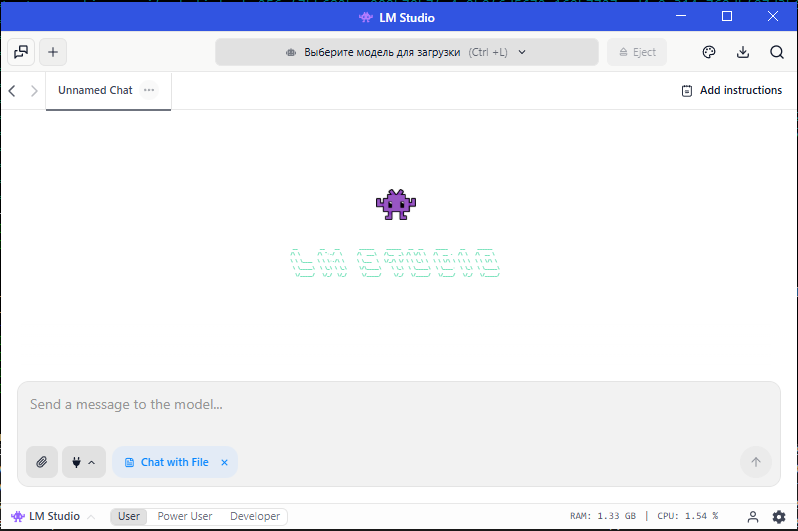Open the chats sidebar panel icon
The height and width of the screenshot is (531, 798).
click(21, 52)
